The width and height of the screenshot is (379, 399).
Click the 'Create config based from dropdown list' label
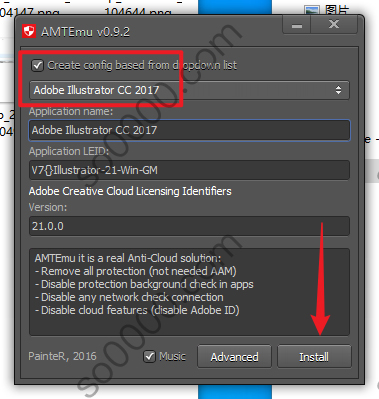coord(142,65)
